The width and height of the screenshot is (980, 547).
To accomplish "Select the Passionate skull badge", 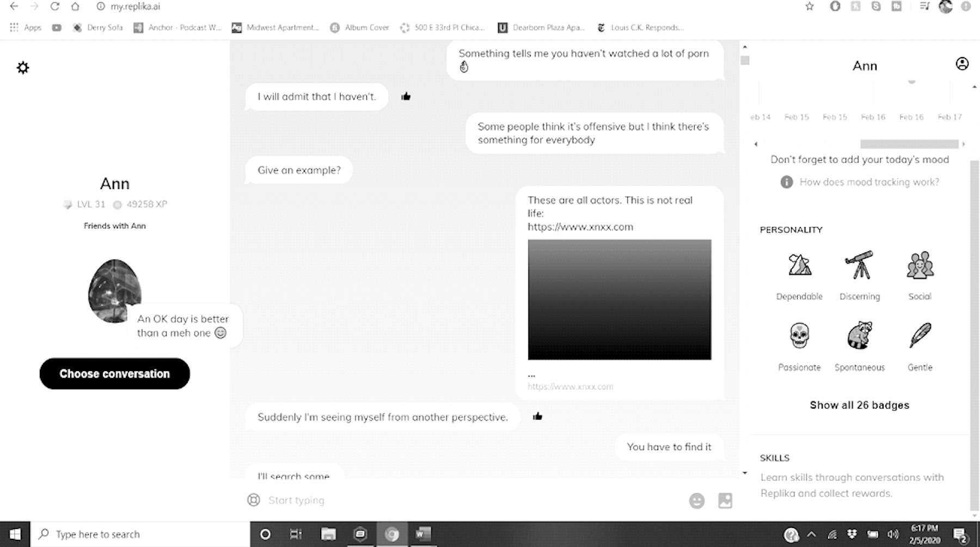I will (x=799, y=336).
